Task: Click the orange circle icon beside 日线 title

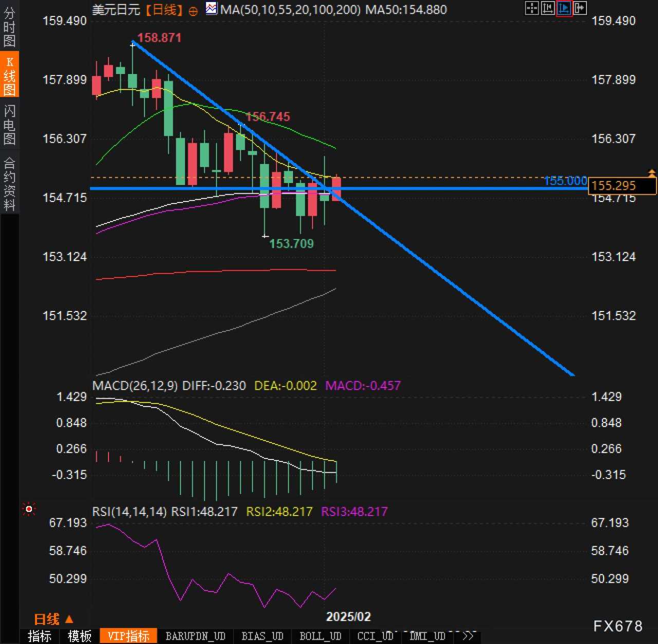Action: pyautogui.click(x=193, y=11)
